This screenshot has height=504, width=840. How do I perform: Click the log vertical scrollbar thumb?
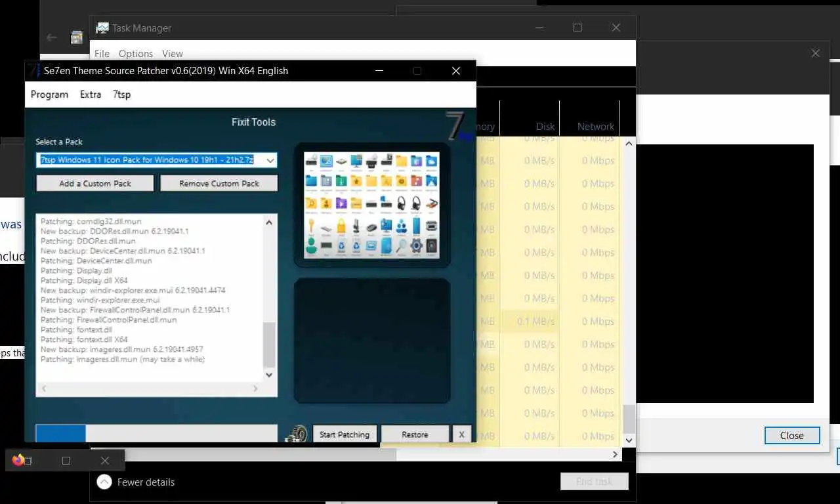click(x=269, y=345)
